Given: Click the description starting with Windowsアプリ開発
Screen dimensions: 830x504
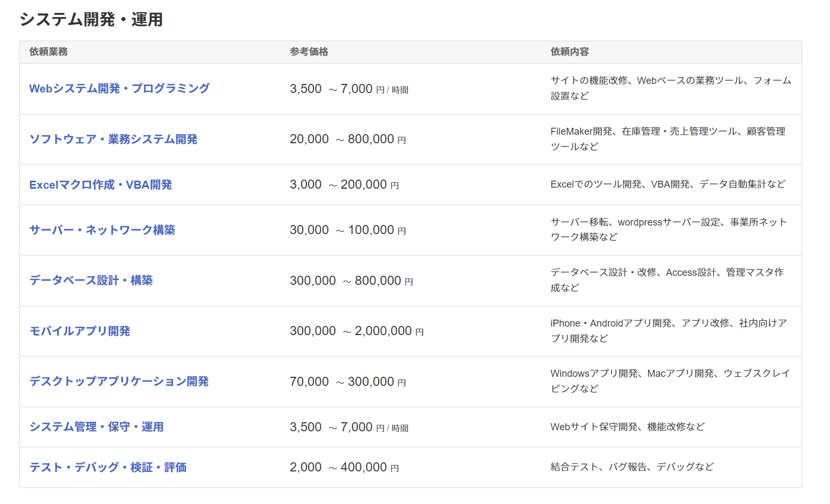Looking at the screenshot, I should coord(670,381).
